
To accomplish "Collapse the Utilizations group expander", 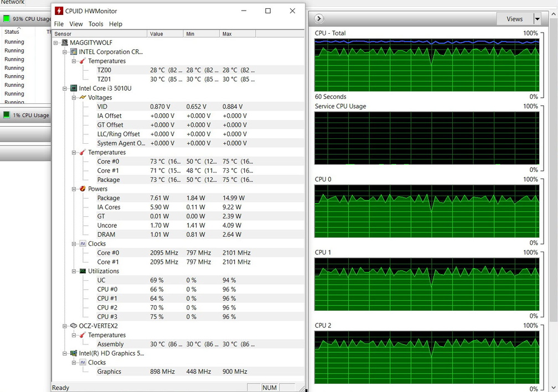I will (74, 271).
